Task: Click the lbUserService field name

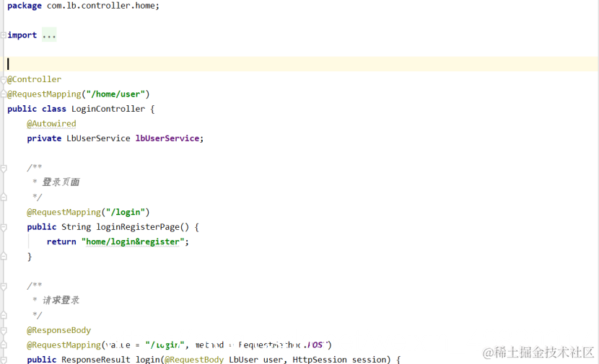Action: coord(167,138)
